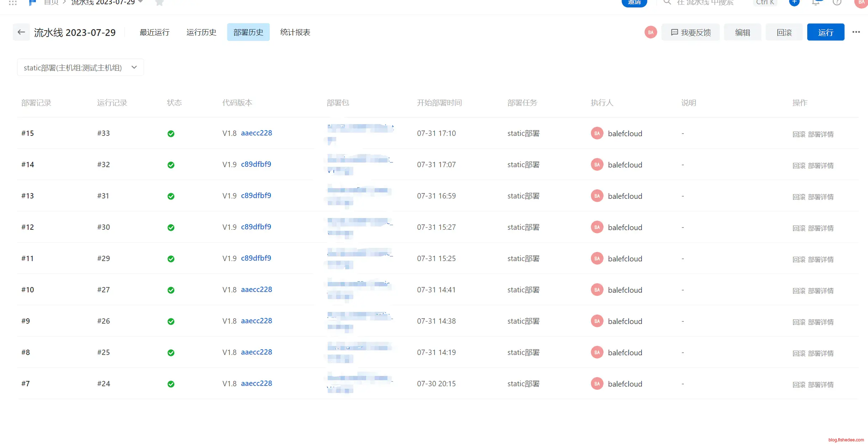Viewport: 868px width, 446px height.
Task: Click the 编辑 button
Action: point(742,32)
